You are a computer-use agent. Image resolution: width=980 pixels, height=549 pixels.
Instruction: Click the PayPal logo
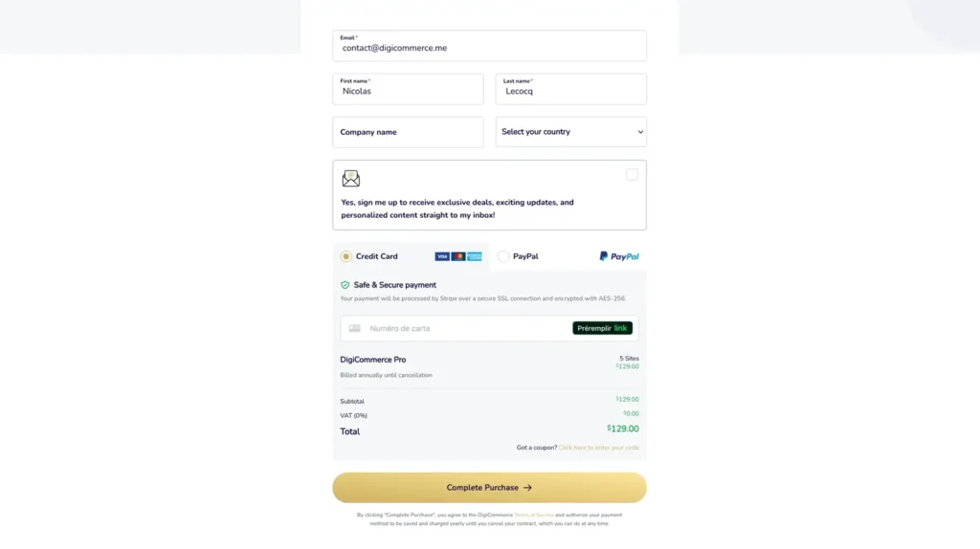619,256
